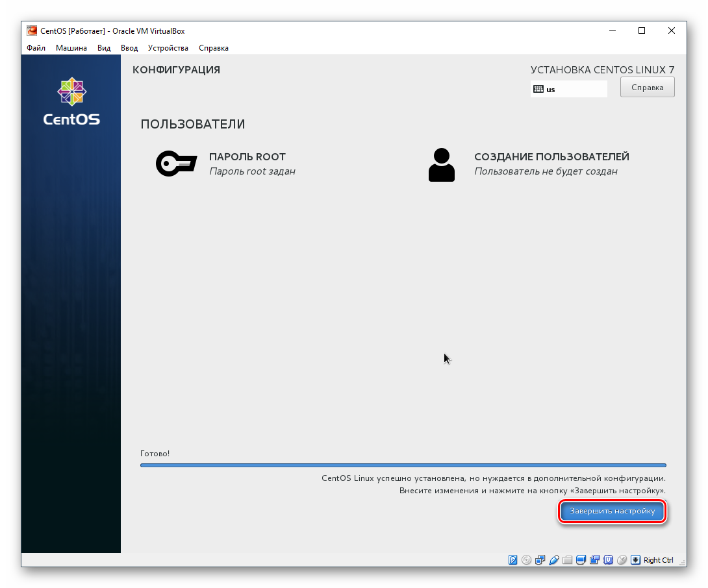Click the user silhouette icon for user creation
The width and height of the screenshot is (708, 588).
(442, 164)
